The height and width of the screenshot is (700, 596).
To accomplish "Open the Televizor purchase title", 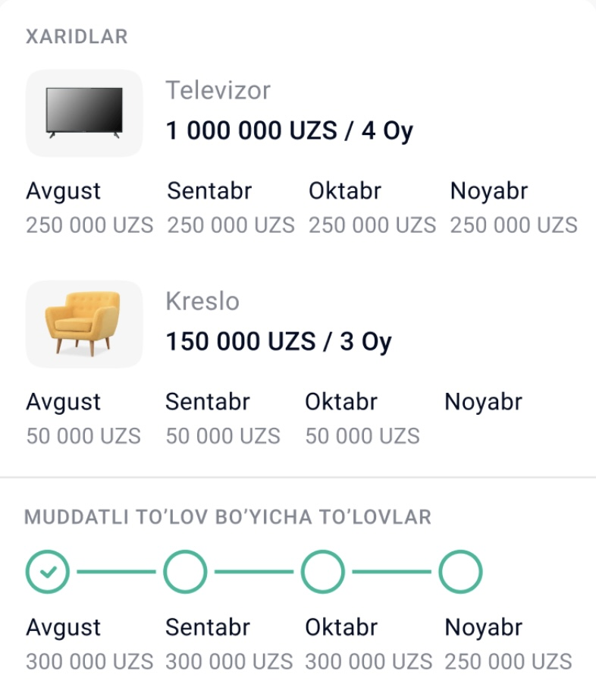I will [218, 91].
